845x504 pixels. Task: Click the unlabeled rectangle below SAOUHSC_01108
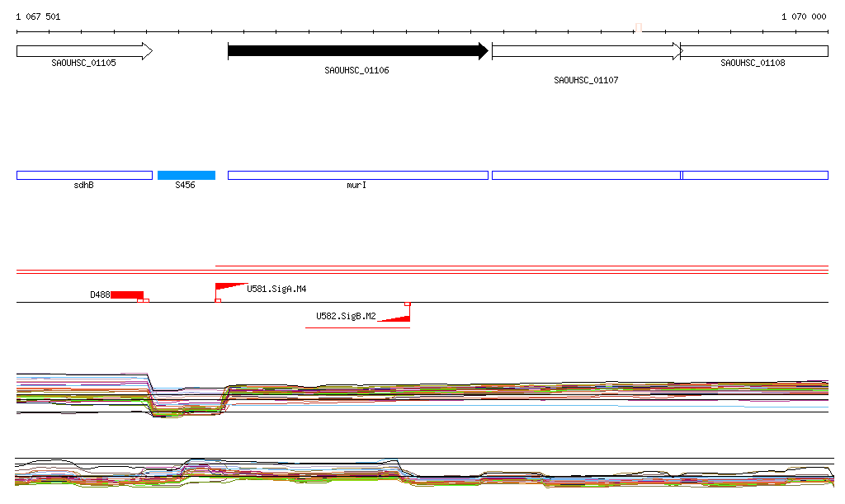point(754,175)
